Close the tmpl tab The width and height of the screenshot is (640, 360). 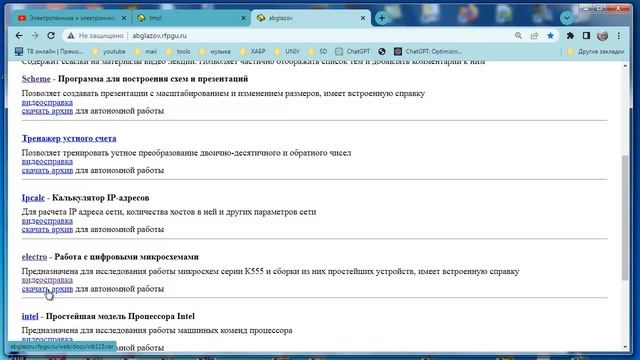click(x=243, y=18)
